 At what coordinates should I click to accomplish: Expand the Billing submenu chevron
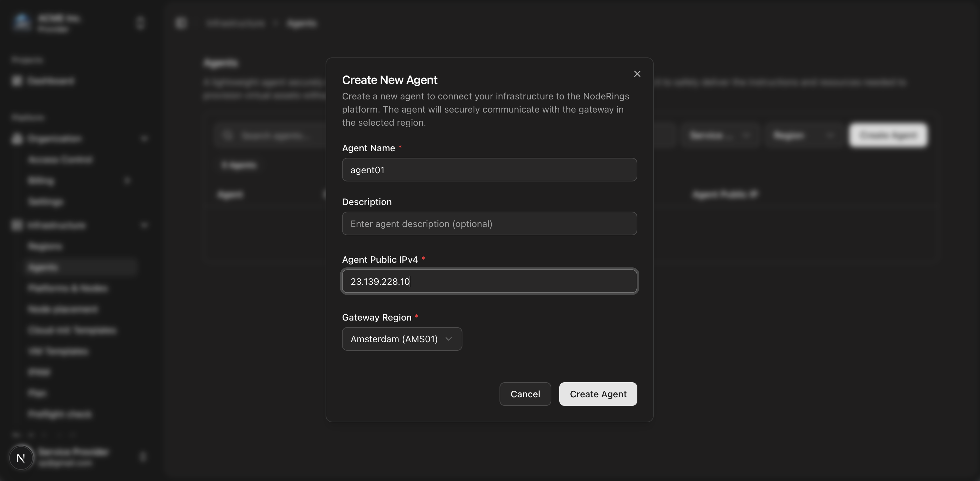coord(127,180)
